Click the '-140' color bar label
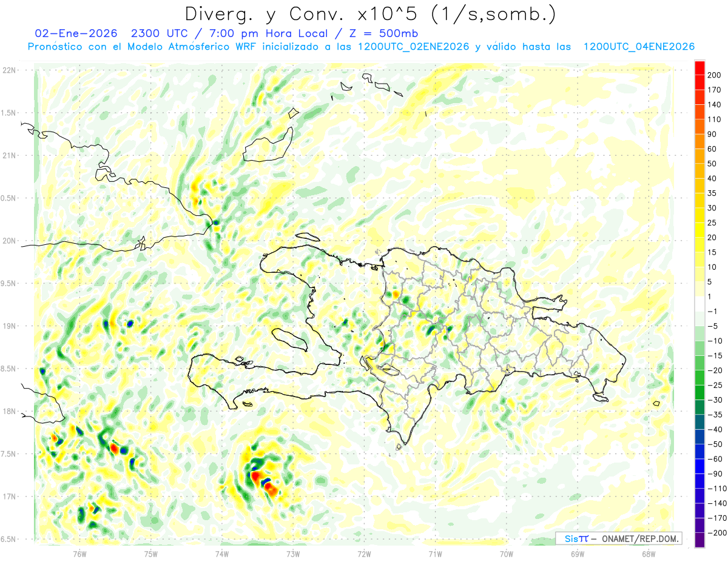This screenshot has height=562, width=728. coord(717,503)
